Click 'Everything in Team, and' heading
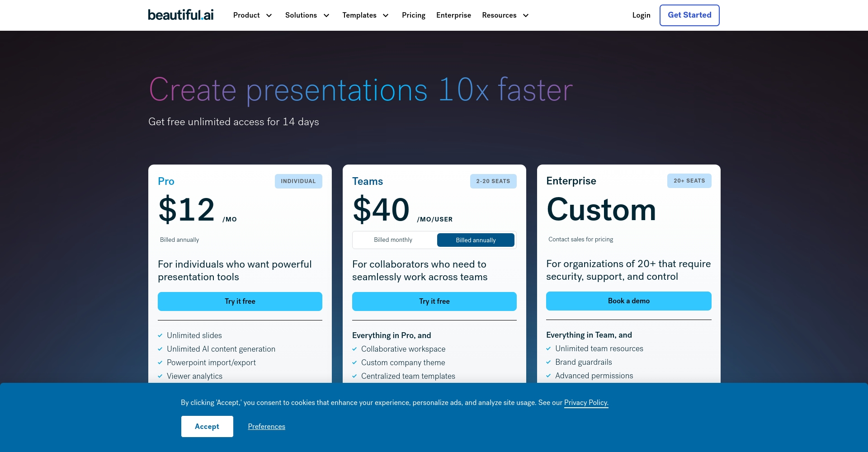The width and height of the screenshot is (868, 452). (x=589, y=335)
